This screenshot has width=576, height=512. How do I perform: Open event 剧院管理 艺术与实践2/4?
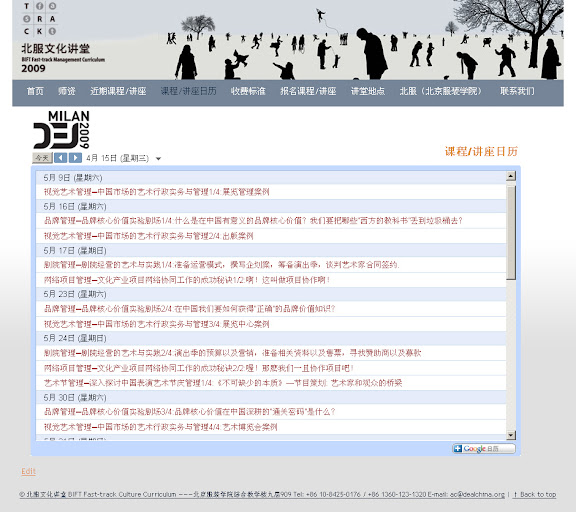tap(233, 353)
